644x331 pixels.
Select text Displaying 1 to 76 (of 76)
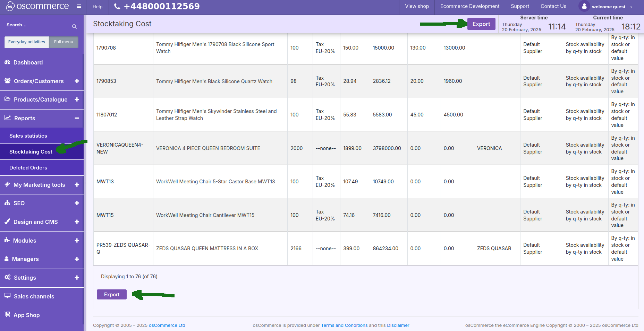(129, 277)
